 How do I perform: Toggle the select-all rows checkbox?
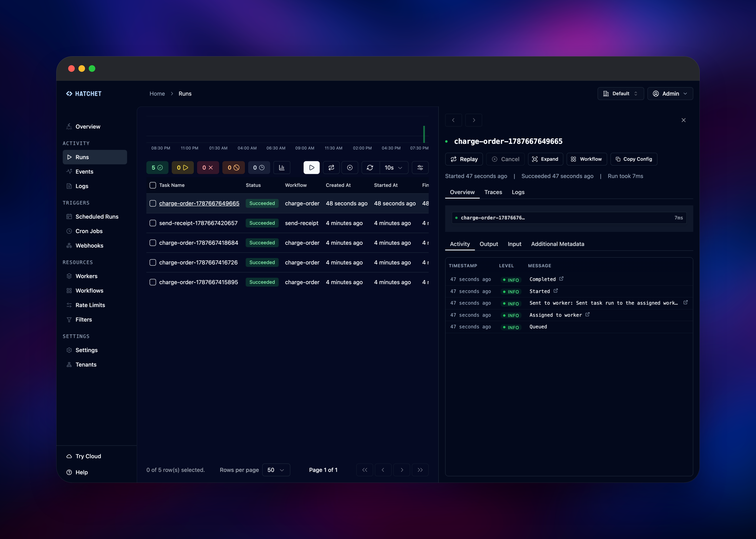(153, 185)
